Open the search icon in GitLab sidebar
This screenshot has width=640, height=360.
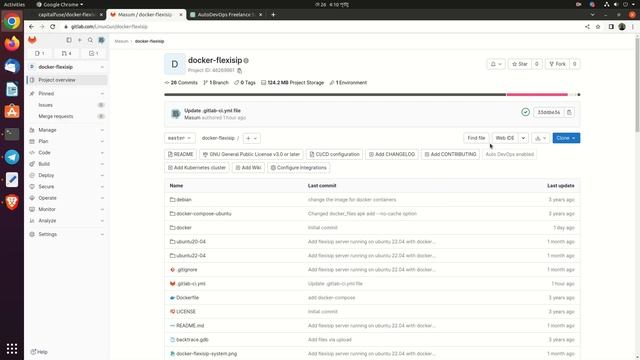pos(90,40)
